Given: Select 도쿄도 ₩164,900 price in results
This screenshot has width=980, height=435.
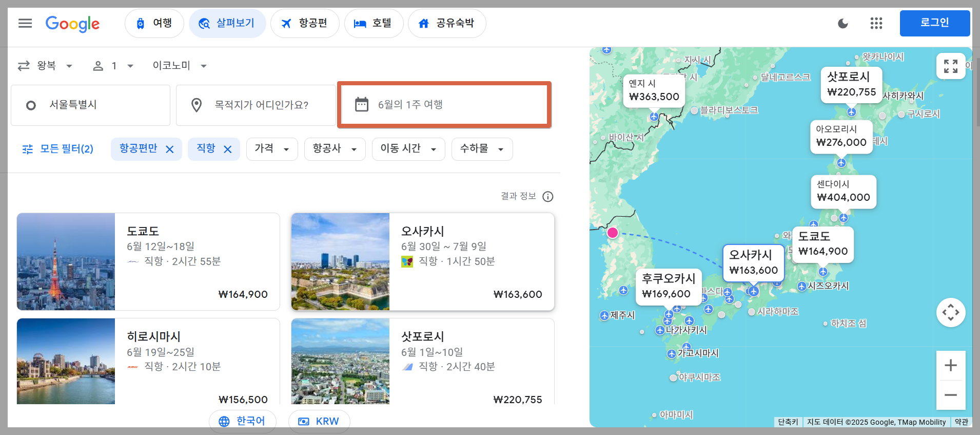Looking at the screenshot, I should (x=243, y=294).
